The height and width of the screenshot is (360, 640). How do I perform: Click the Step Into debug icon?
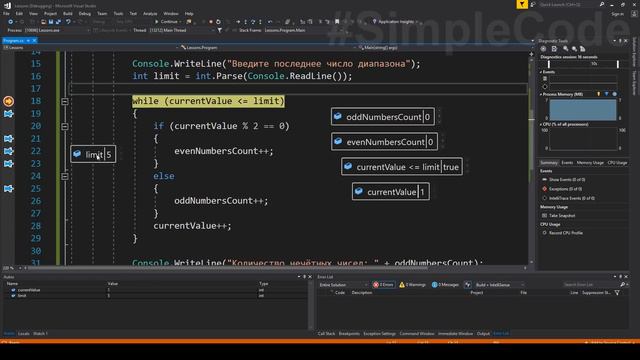[x=245, y=22]
